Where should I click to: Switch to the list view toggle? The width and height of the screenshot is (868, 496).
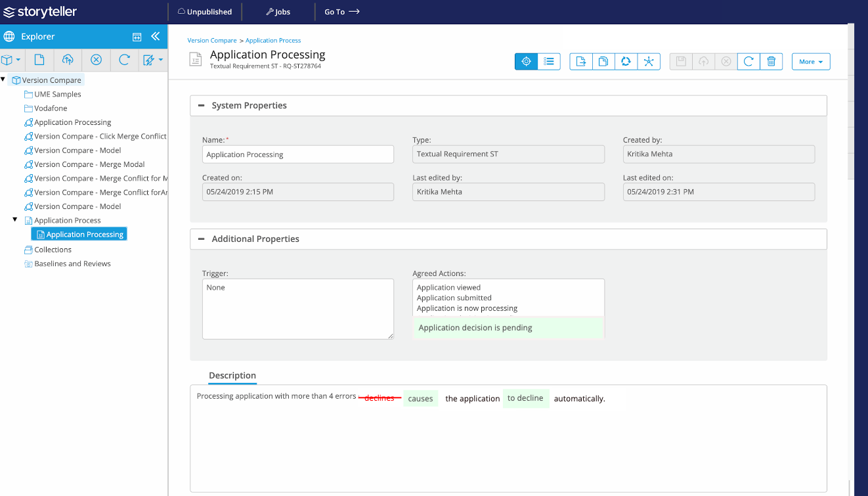tap(549, 61)
